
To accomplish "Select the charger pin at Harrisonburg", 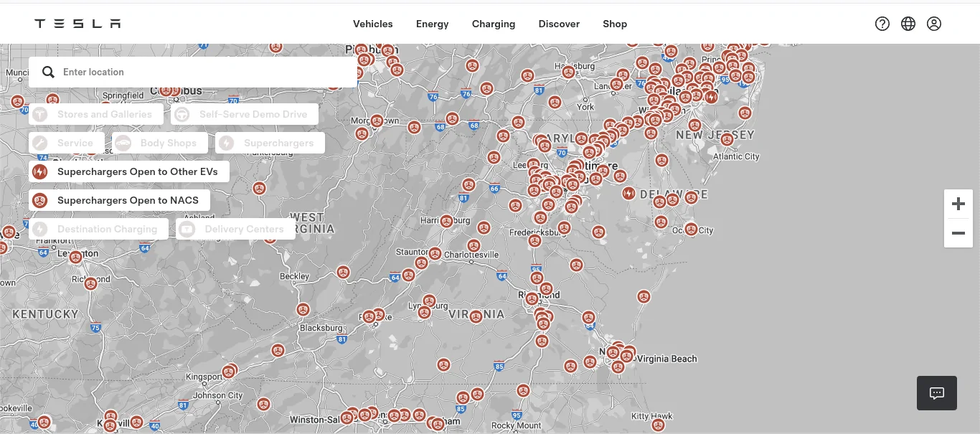I will click(446, 221).
